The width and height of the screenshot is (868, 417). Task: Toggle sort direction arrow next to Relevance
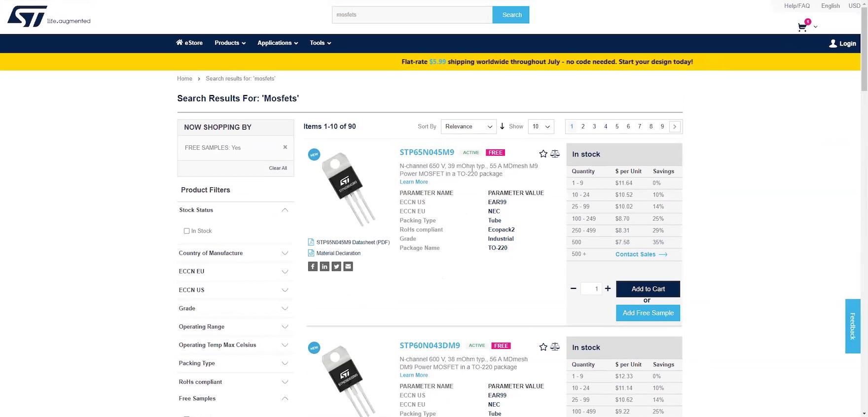click(x=502, y=126)
